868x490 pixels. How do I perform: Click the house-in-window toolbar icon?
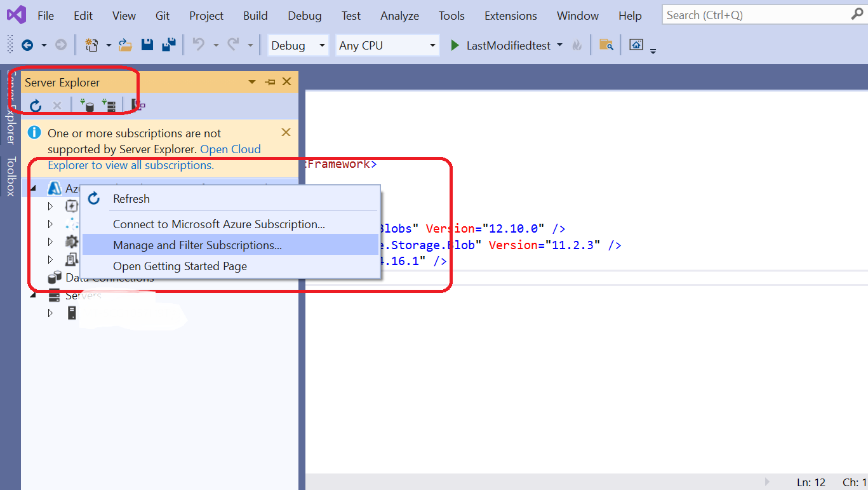point(636,44)
